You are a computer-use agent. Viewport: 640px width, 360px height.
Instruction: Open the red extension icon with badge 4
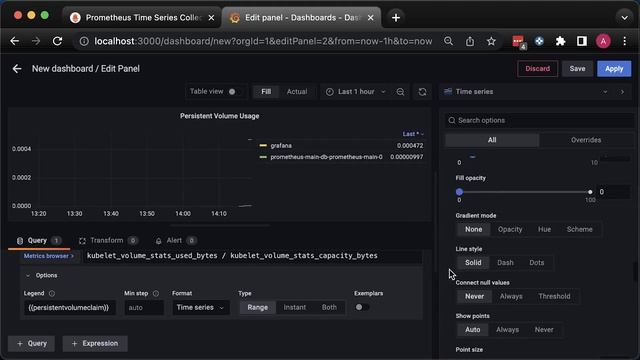pos(519,42)
